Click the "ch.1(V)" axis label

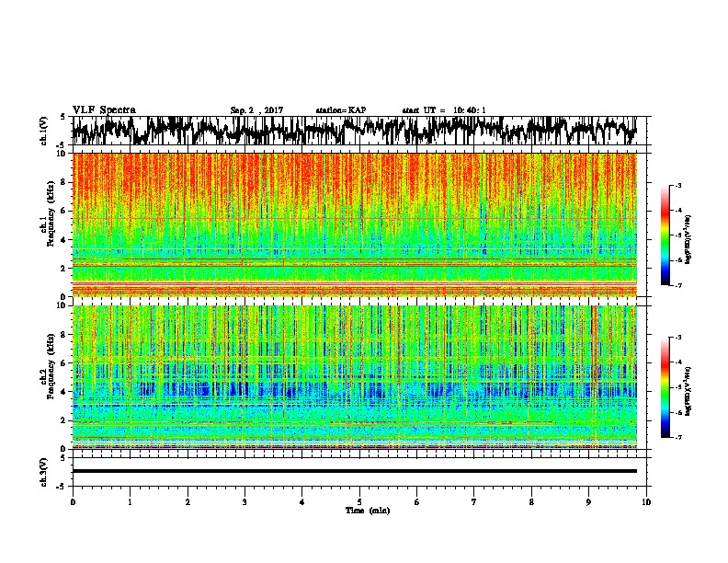44,131
